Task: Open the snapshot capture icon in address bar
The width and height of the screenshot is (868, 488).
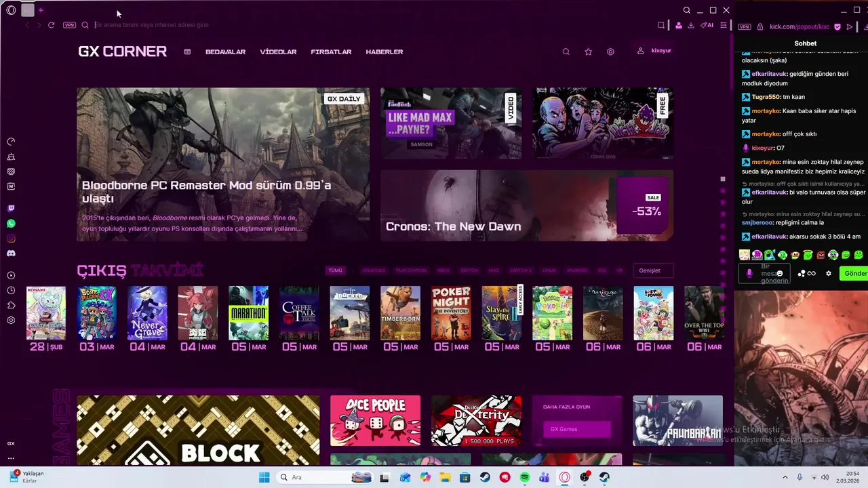Action: pos(661,25)
